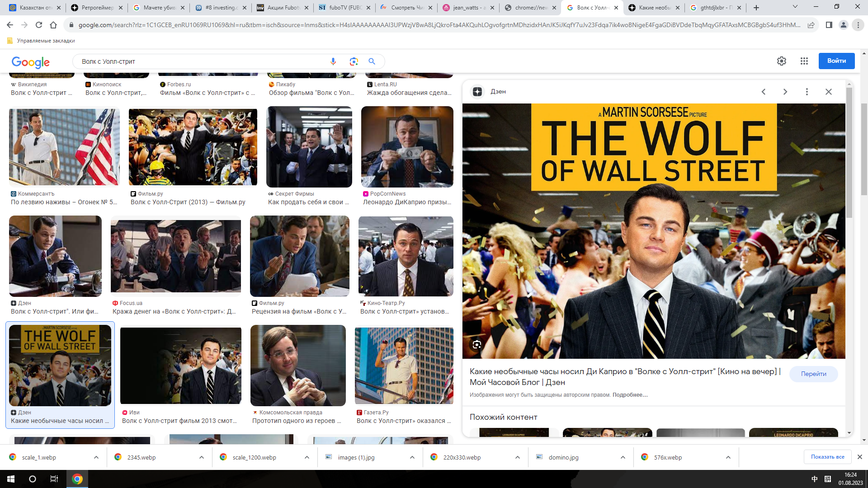Click Chrome icon on taskbar
This screenshot has height=488, width=868.
pyautogui.click(x=77, y=479)
